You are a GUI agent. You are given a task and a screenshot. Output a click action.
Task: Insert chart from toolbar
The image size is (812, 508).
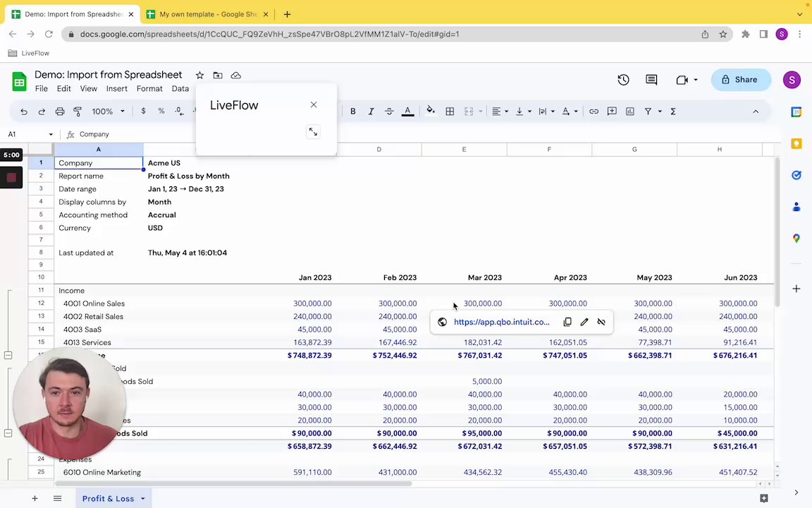coord(630,111)
